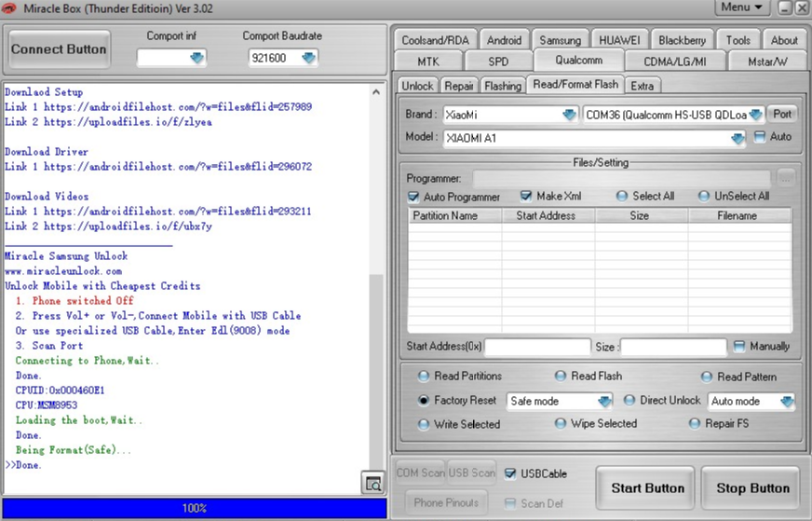Viewport: 812px width, 521px height.
Task: Open the Tools tab
Action: tap(738, 40)
